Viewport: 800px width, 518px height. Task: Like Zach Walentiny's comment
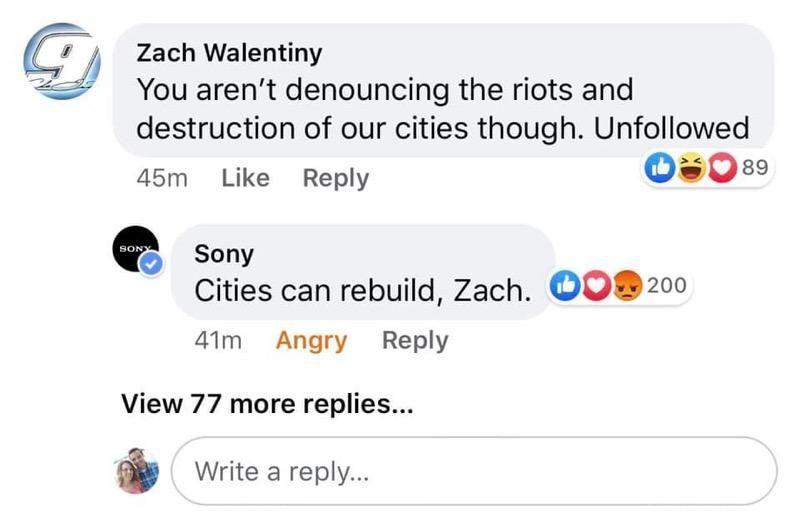[245, 178]
